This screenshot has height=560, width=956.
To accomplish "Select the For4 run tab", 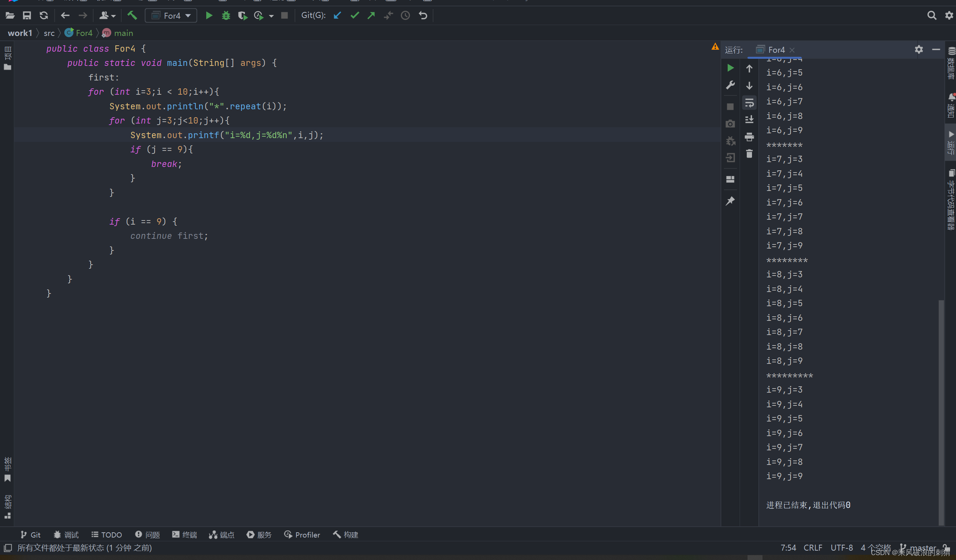I will tap(776, 50).
